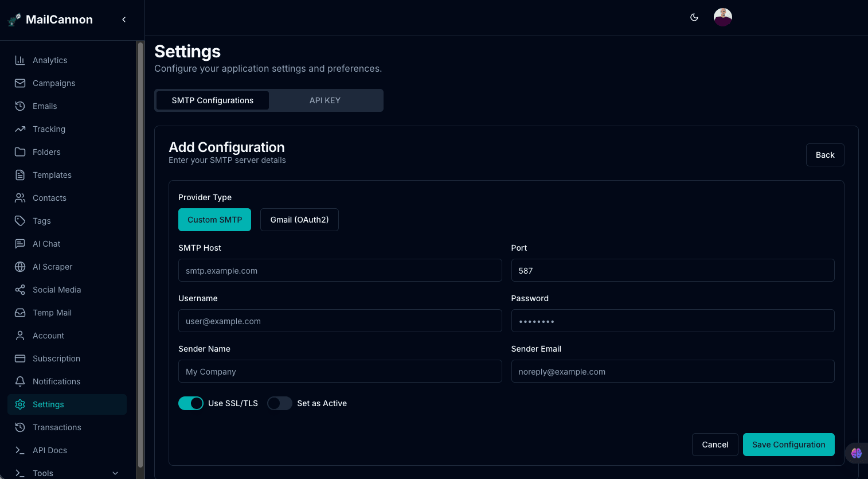Focus the Username input
Viewport: 868px width, 479px height.
[340, 321]
